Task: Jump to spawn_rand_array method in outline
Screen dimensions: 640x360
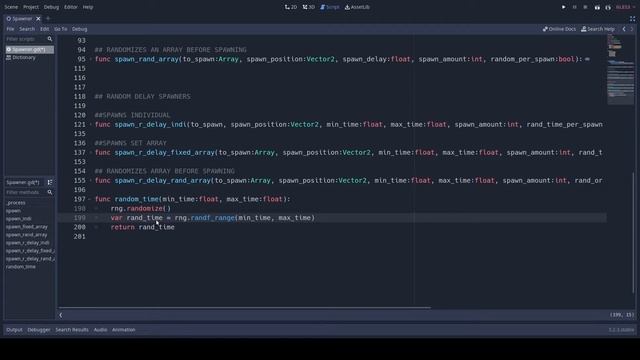Action: tap(27, 235)
